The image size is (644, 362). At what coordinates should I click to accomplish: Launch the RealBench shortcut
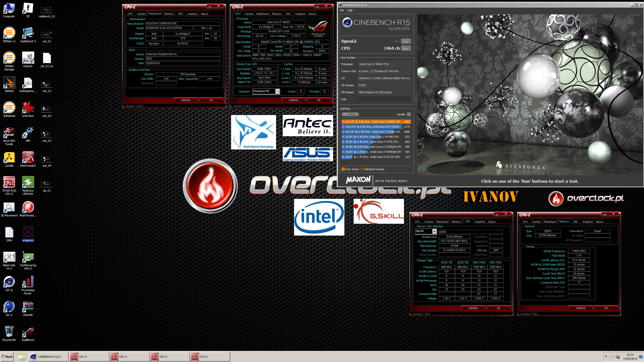(x=28, y=334)
